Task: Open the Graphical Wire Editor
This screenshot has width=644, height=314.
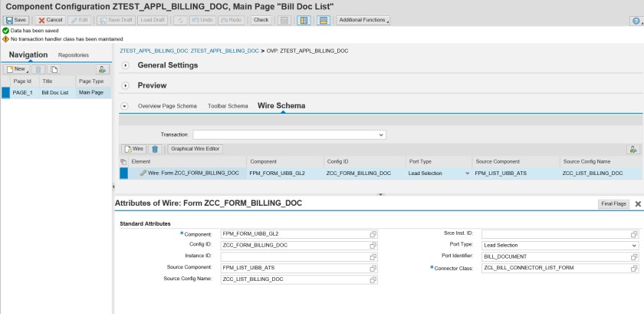Action: point(195,148)
